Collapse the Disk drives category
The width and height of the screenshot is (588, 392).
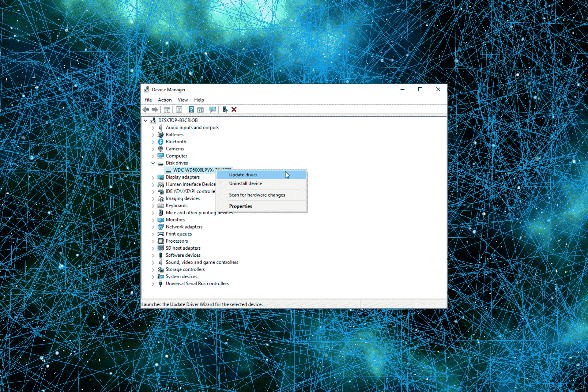coord(153,163)
